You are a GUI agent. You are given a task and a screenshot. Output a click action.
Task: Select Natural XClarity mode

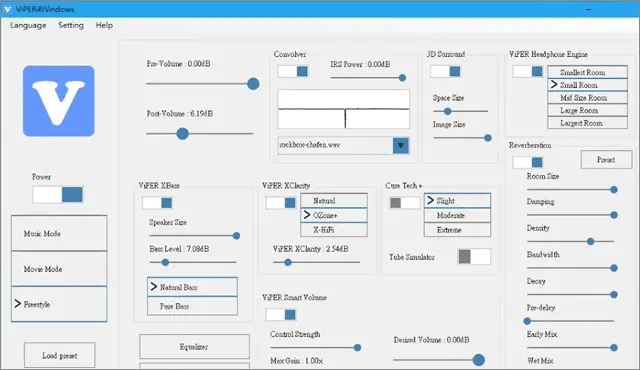click(x=334, y=201)
